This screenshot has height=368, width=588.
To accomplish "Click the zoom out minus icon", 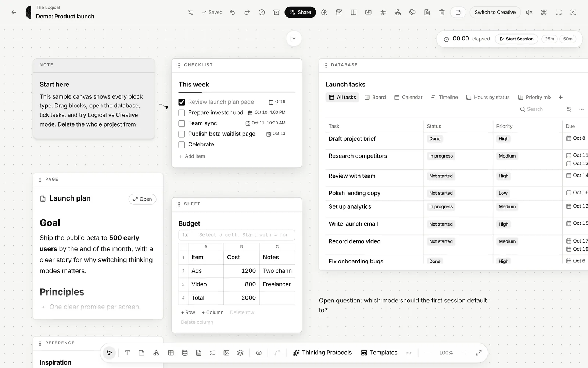I will (x=427, y=353).
